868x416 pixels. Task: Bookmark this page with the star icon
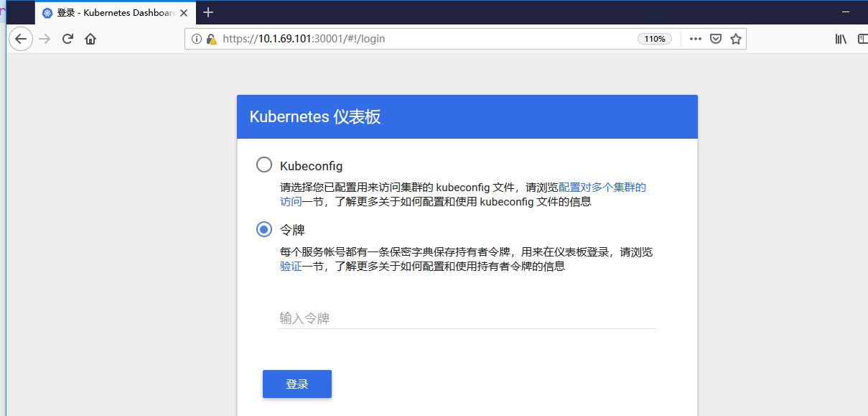point(736,39)
